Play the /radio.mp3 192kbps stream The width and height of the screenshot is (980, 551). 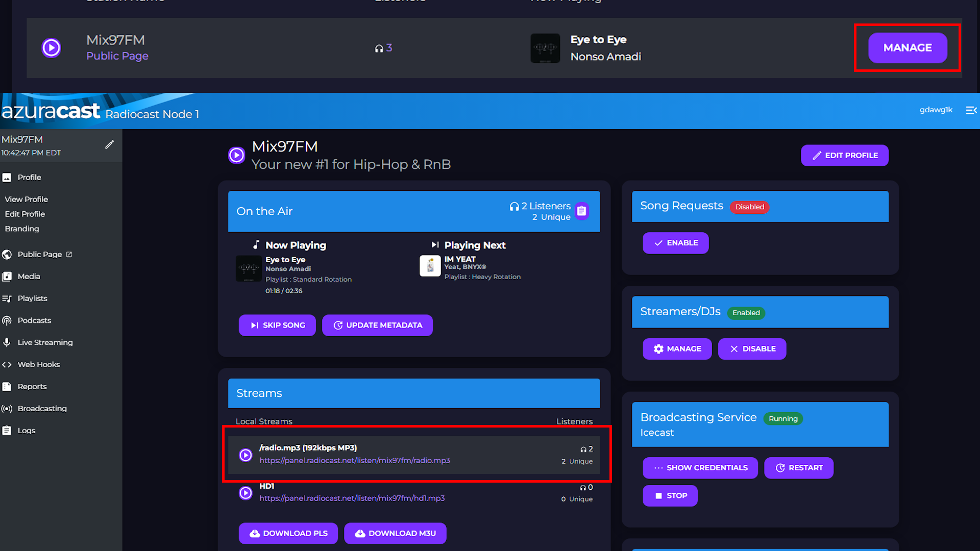[246, 455]
